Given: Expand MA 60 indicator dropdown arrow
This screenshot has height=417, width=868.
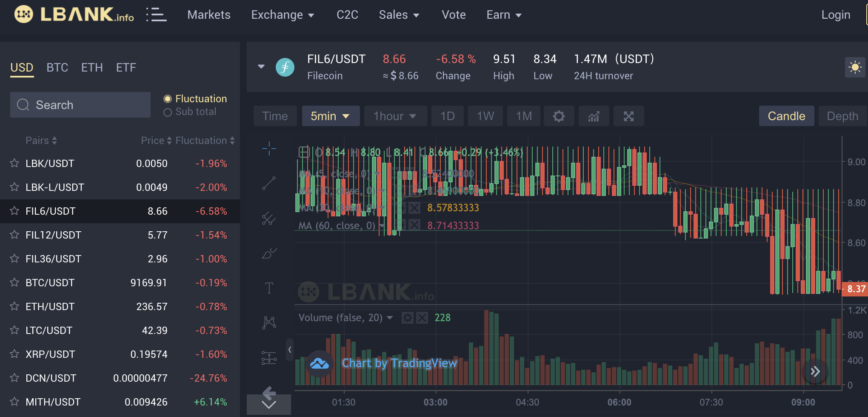Looking at the screenshot, I should click(x=382, y=226).
